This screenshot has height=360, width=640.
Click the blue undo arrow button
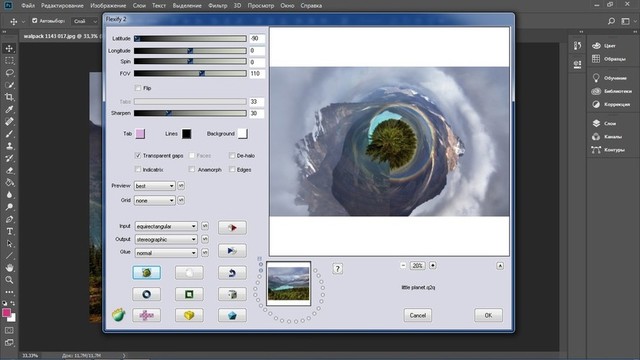232,273
